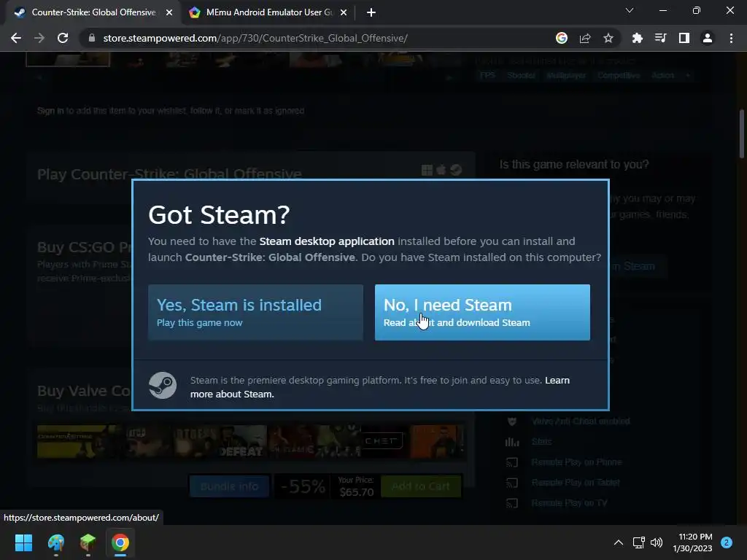Open the Chrome profile avatar

coord(708,38)
